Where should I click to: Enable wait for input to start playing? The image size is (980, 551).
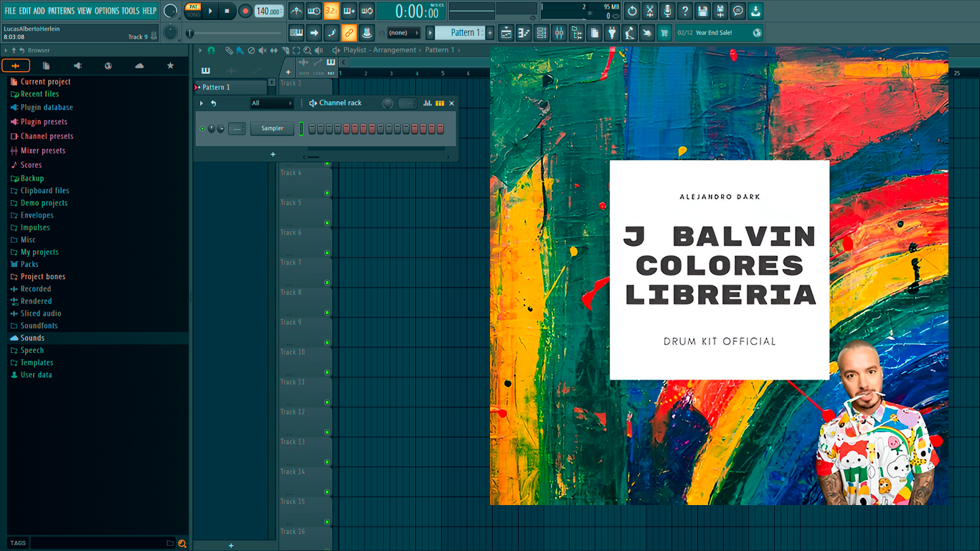[x=314, y=11]
